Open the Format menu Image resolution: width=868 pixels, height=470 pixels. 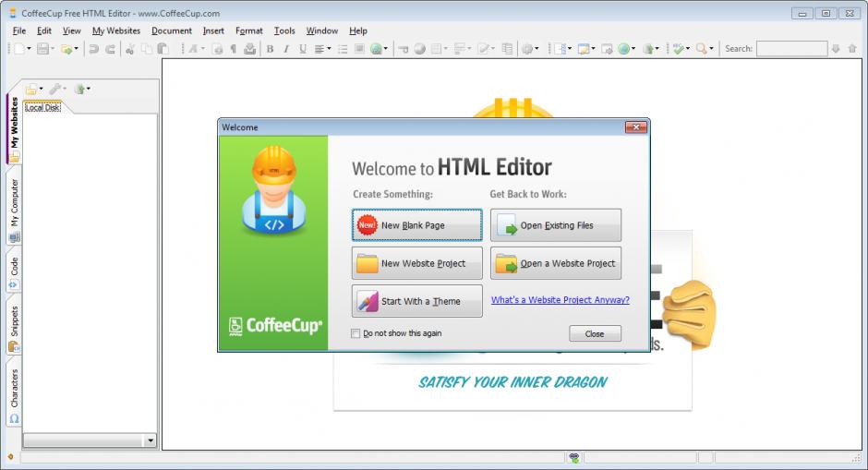pos(249,31)
